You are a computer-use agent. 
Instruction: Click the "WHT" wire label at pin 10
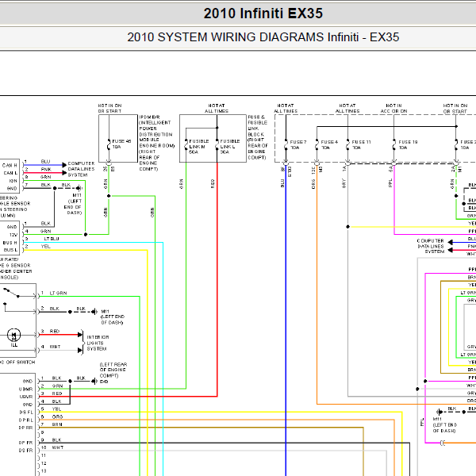[58, 447]
